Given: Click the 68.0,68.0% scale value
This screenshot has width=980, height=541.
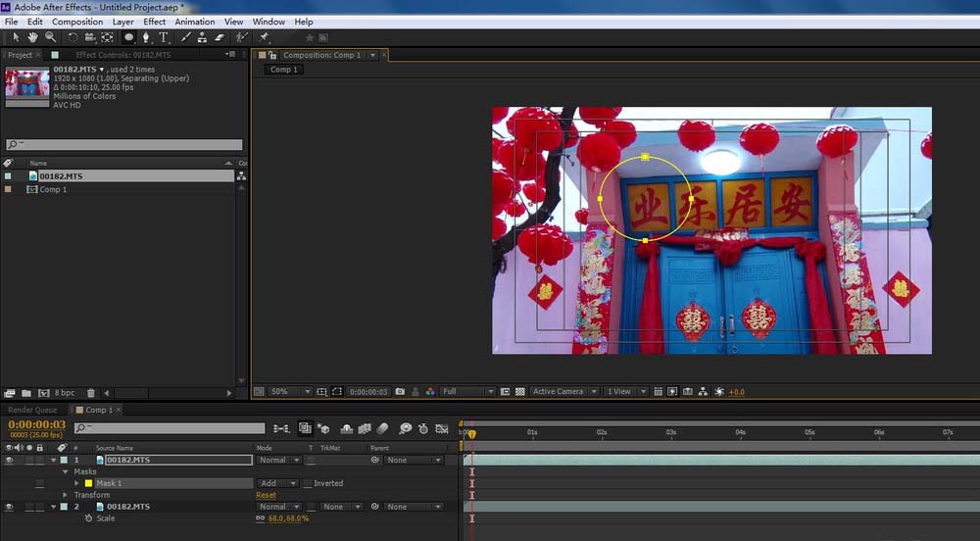Looking at the screenshot, I should [288, 518].
